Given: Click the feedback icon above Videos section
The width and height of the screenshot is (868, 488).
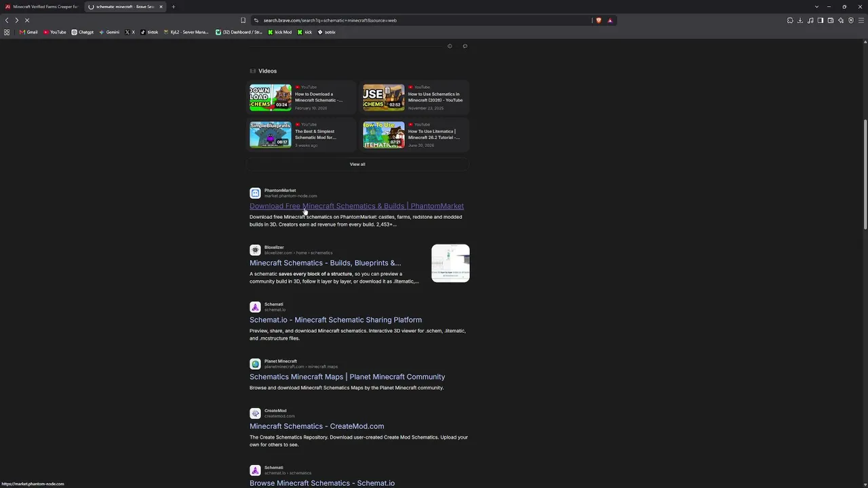Looking at the screenshot, I should (x=465, y=46).
